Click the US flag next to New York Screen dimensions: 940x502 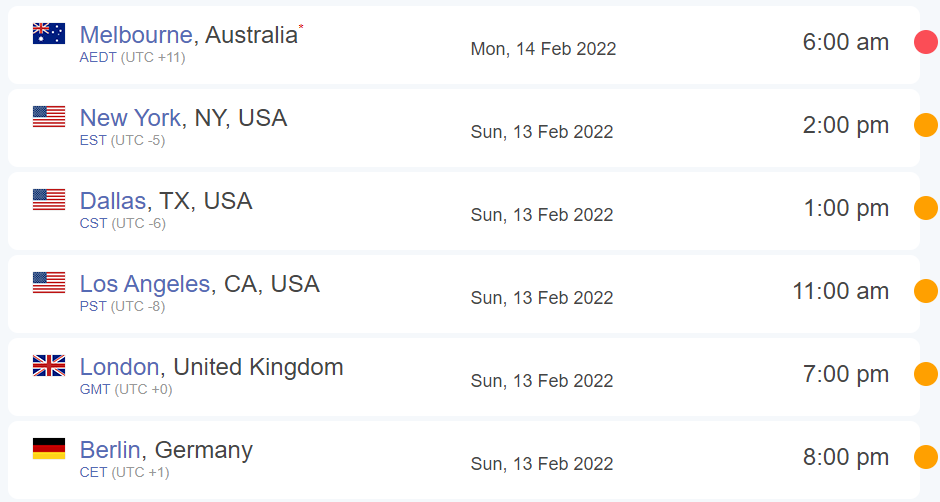coord(49,116)
